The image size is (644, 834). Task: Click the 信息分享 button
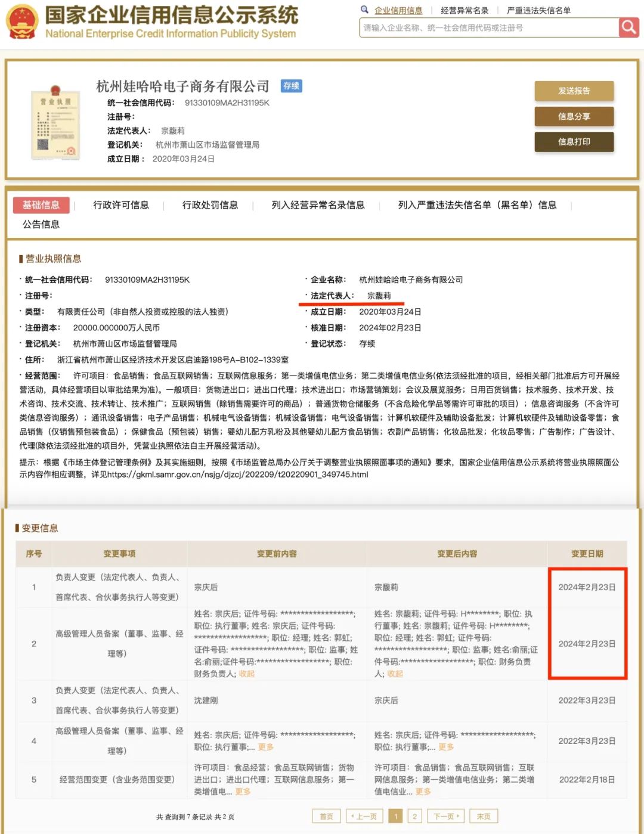click(x=574, y=117)
